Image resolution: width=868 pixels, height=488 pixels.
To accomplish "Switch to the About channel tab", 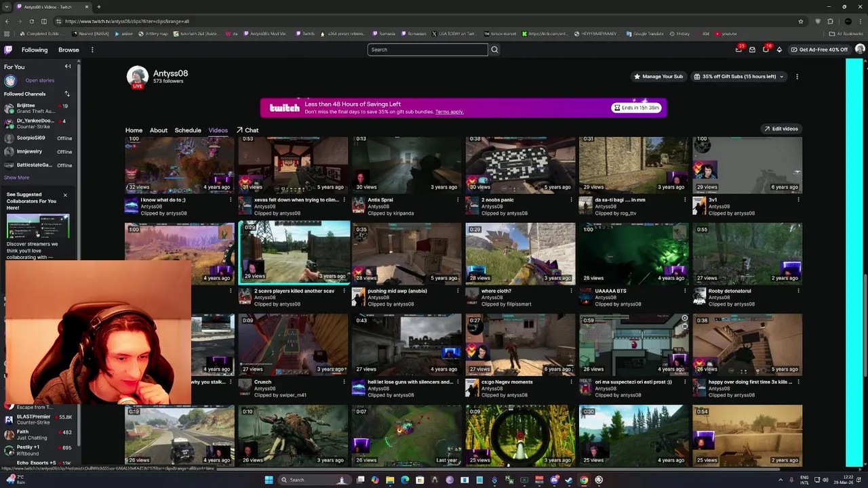I will click(159, 130).
